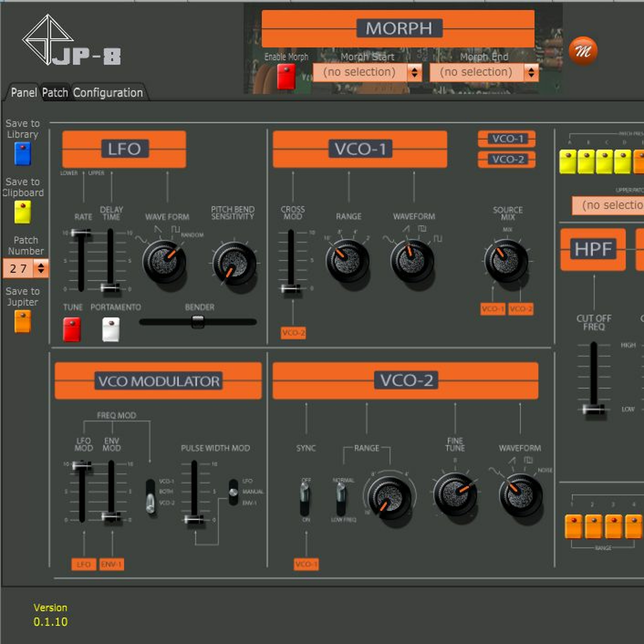The image size is (644, 644).
Task: Click the Patch Number stepper showing 27
Action: click(x=26, y=268)
